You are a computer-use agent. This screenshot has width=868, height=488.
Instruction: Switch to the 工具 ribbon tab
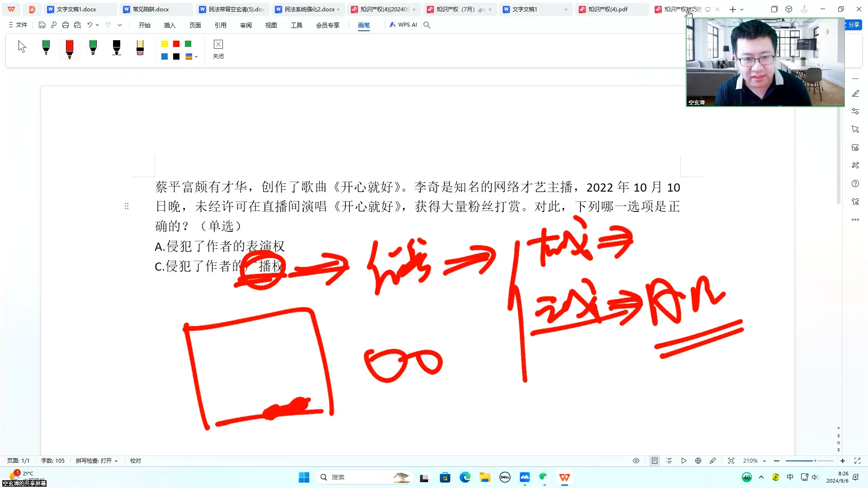click(297, 25)
